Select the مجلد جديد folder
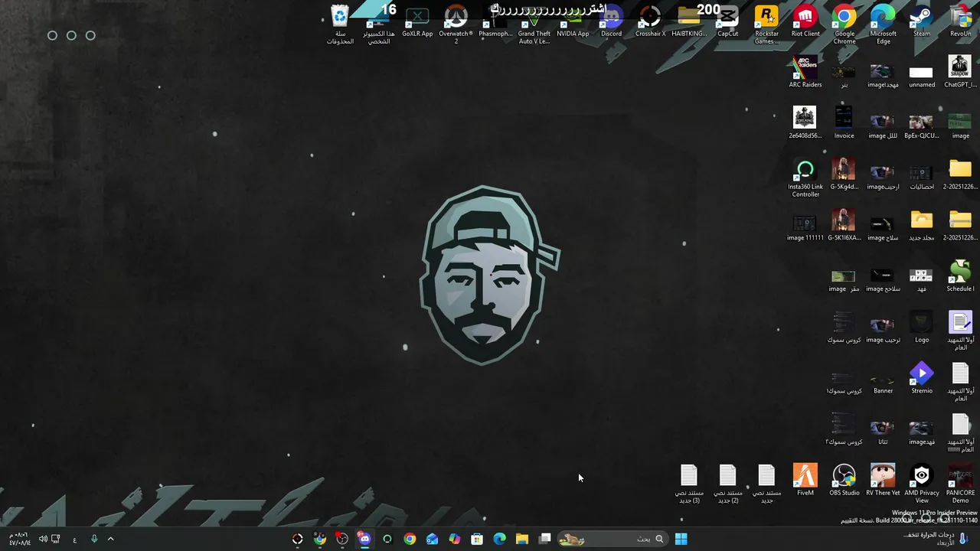Screen dimensions: 980x551 [922, 226]
